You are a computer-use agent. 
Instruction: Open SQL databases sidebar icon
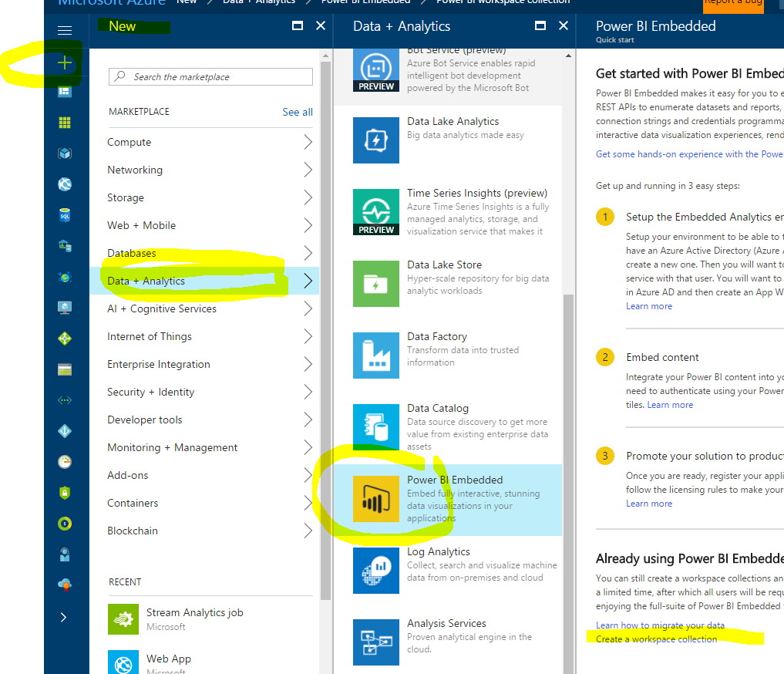click(65, 215)
